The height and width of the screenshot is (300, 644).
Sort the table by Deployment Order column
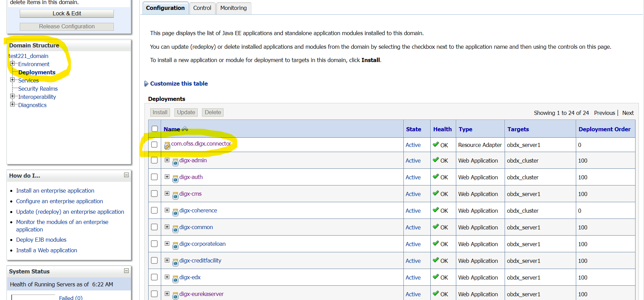point(604,129)
